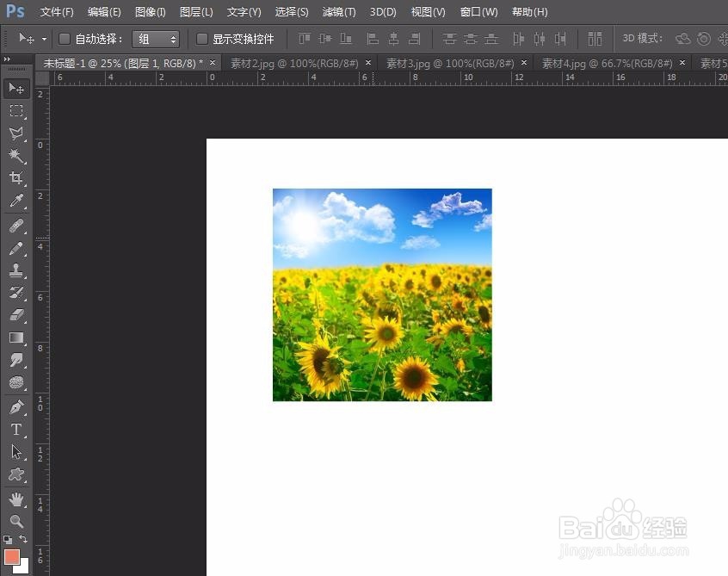Open the 文字(Y) menu
This screenshot has height=576, width=728.
pos(244,11)
